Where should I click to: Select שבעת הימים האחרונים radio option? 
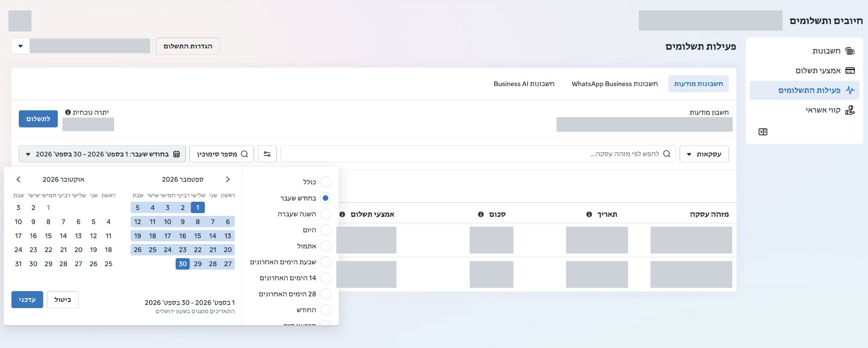point(325,262)
